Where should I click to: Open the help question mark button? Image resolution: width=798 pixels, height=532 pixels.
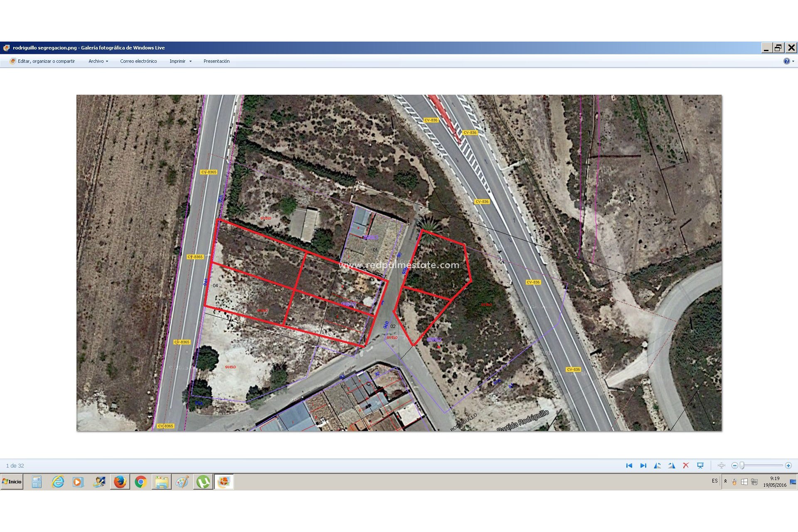point(786,61)
